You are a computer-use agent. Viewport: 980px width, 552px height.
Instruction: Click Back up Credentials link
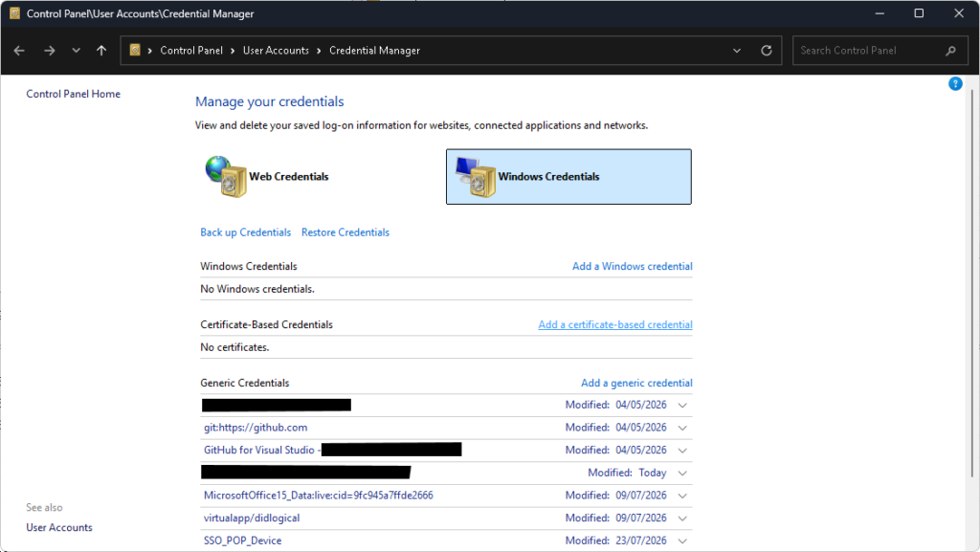click(246, 232)
